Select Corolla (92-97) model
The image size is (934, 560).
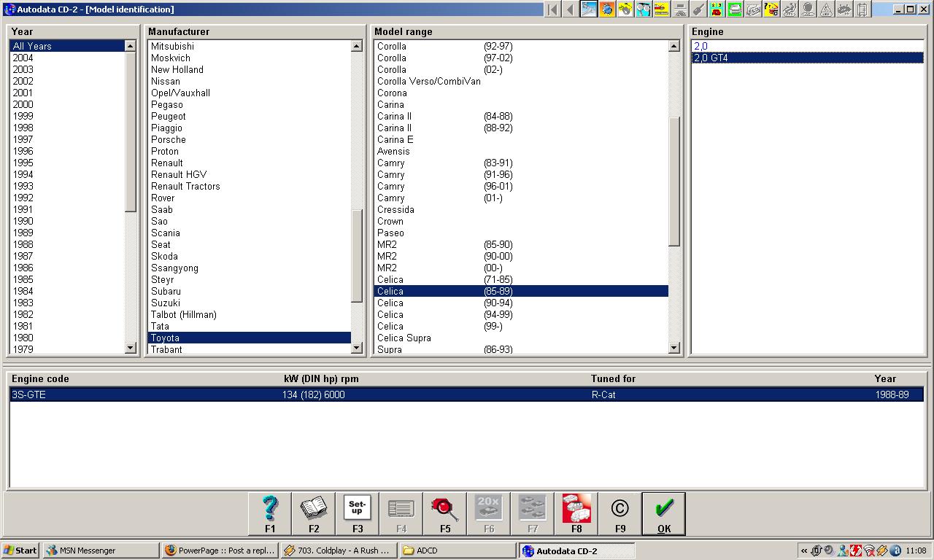point(521,46)
